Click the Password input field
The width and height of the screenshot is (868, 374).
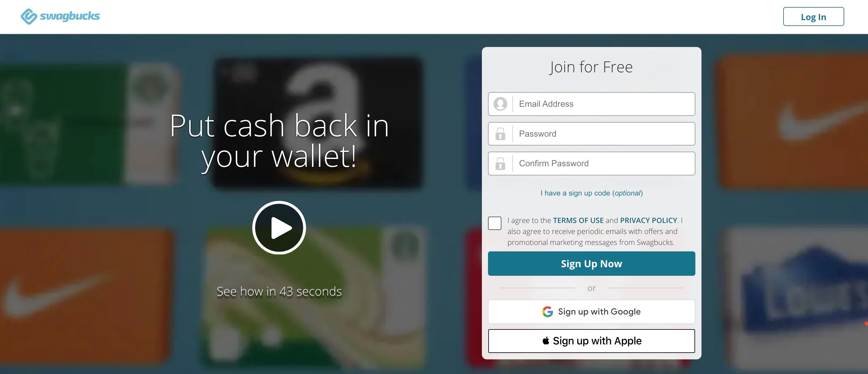click(592, 134)
